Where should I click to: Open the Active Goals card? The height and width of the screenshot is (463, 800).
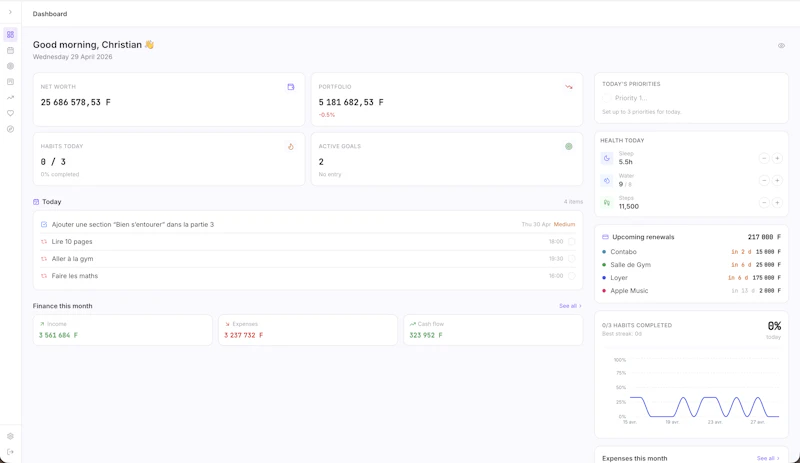click(x=447, y=159)
